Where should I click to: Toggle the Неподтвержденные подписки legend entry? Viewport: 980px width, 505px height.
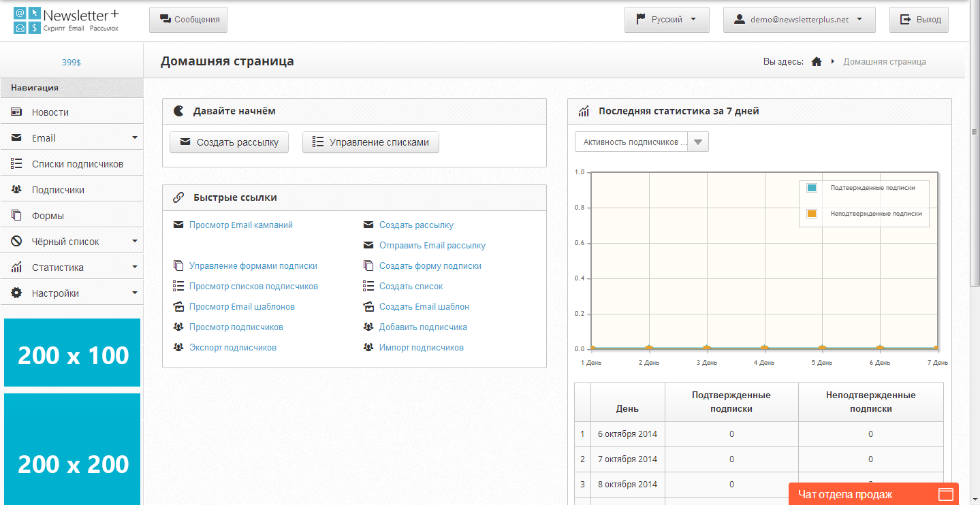[x=812, y=214]
